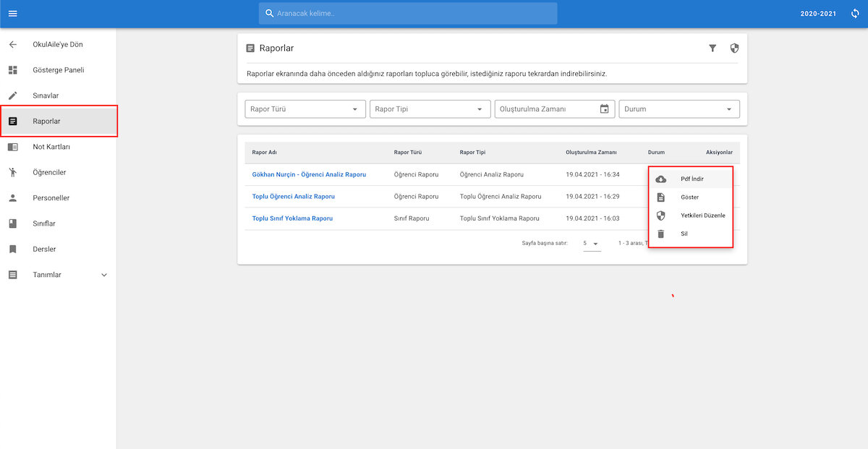The width and height of the screenshot is (868, 449).
Task: Choose Yetkileri Düzenle menu option
Action: click(x=691, y=215)
